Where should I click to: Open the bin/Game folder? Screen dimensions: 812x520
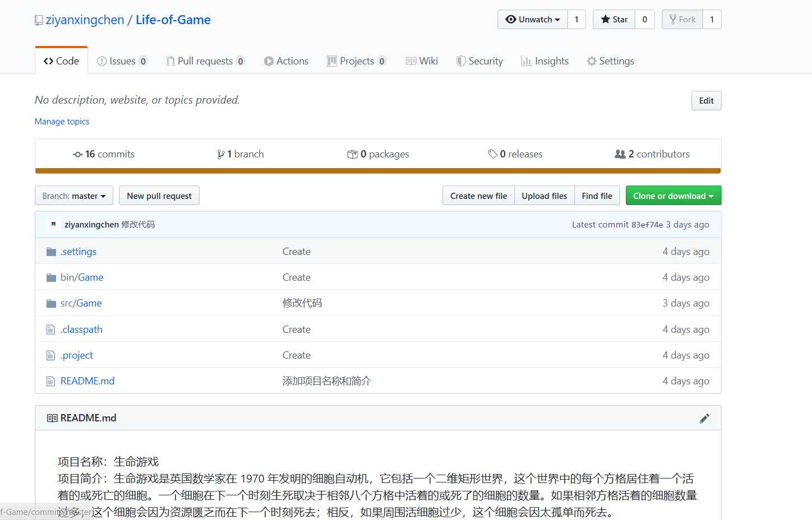click(x=82, y=277)
